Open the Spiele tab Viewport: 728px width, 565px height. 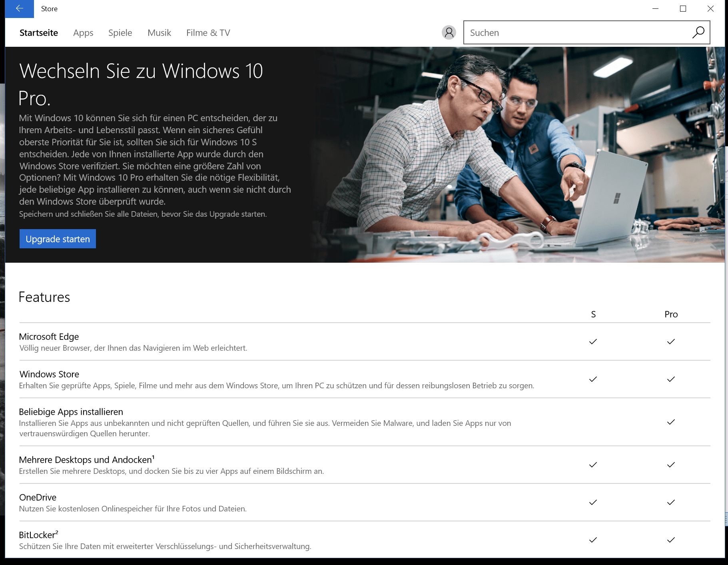[120, 33]
